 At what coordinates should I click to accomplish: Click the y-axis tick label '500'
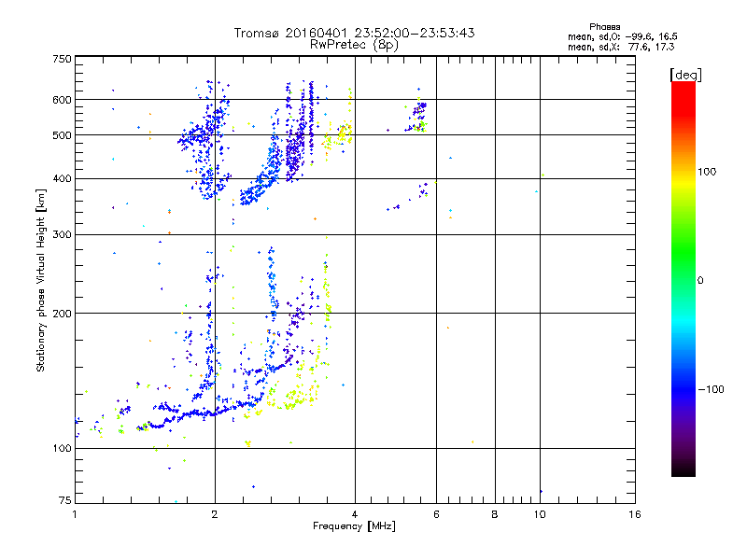62,135
